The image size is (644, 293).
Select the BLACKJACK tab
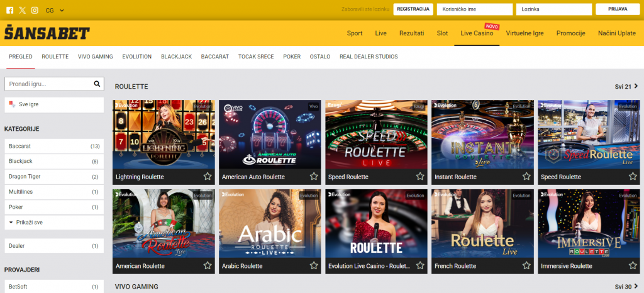(176, 57)
